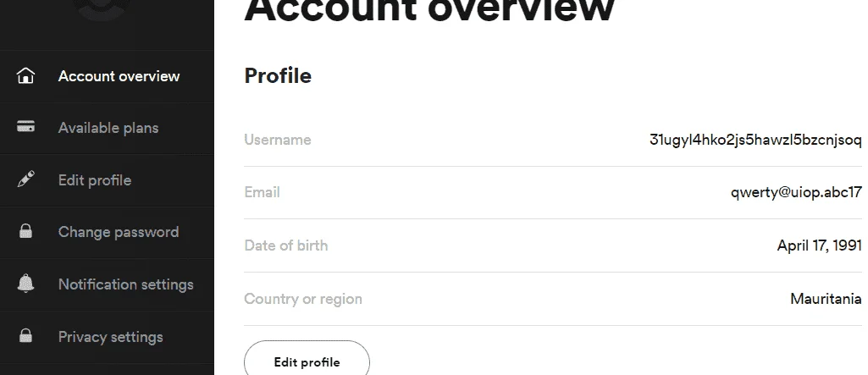
Task: Open Account overview in the sidebar
Action: coord(119,76)
